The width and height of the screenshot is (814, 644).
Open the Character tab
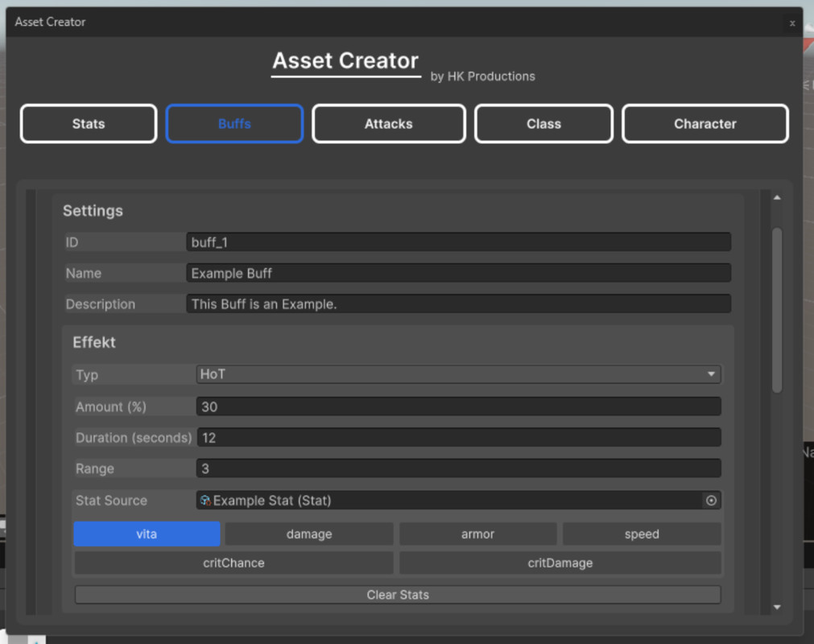(705, 123)
